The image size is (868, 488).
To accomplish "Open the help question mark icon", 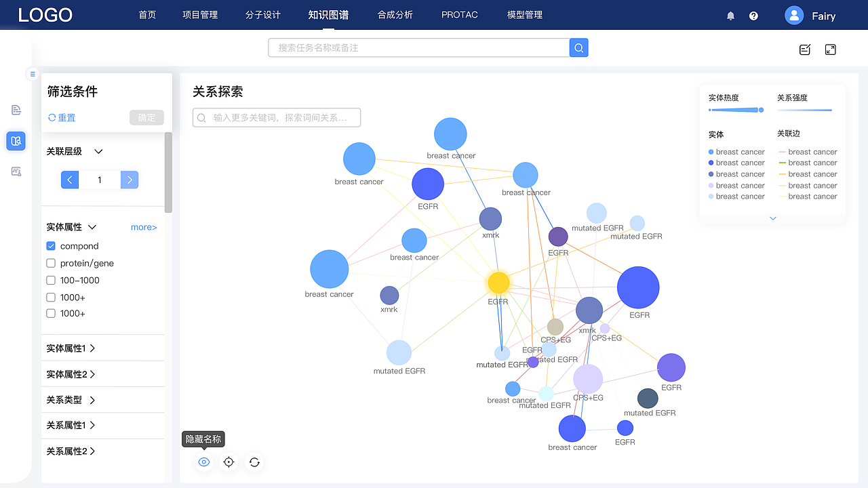I will click(x=753, y=16).
